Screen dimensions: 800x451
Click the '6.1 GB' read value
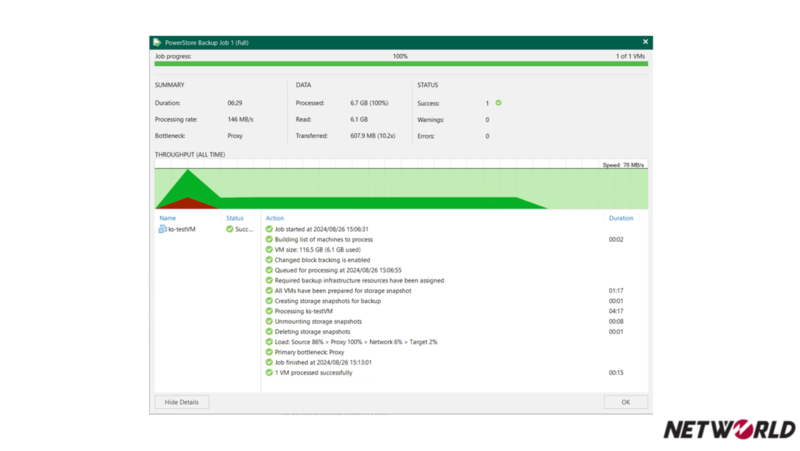tap(359, 119)
